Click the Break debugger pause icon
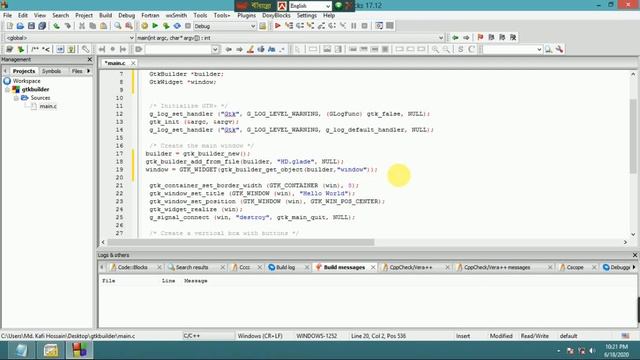 353,26
